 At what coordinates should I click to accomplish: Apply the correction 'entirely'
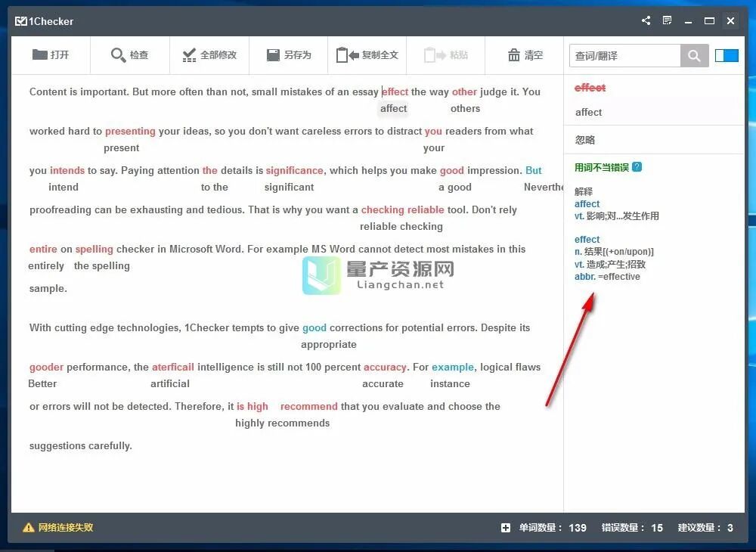[46, 266]
